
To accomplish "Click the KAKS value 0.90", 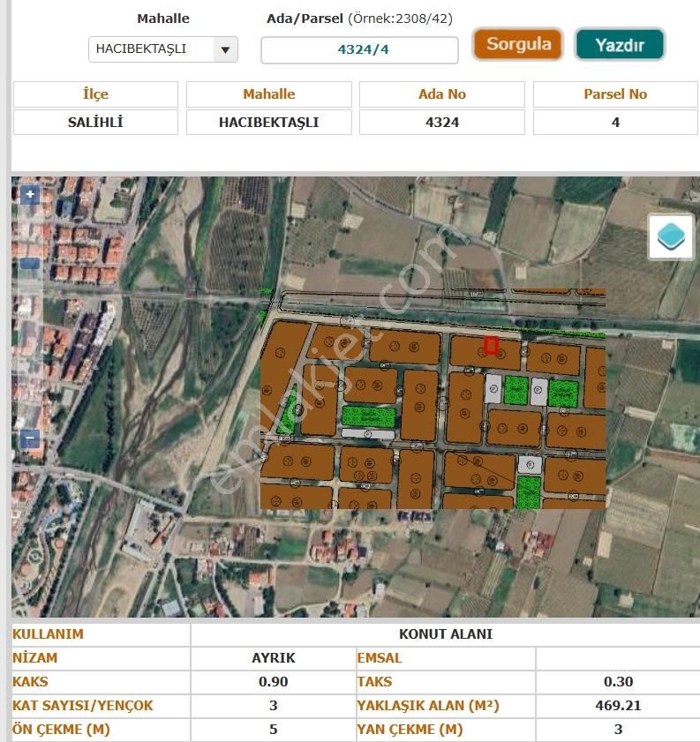I will tap(273, 681).
